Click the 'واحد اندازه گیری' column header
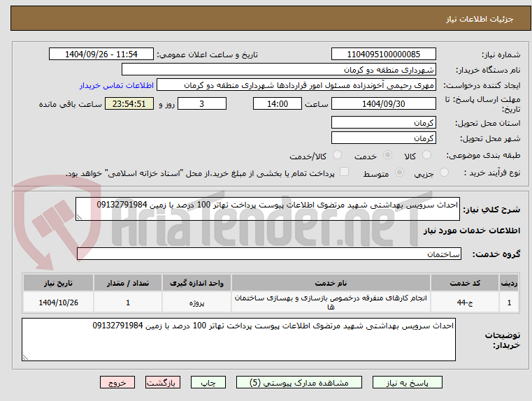The image size is (532, 401). coord(196,283)
